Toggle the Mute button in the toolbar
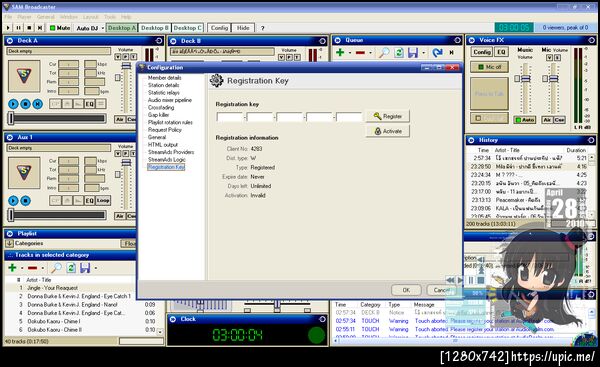Viewport: 600px width, 367px height. coord(60,28)
